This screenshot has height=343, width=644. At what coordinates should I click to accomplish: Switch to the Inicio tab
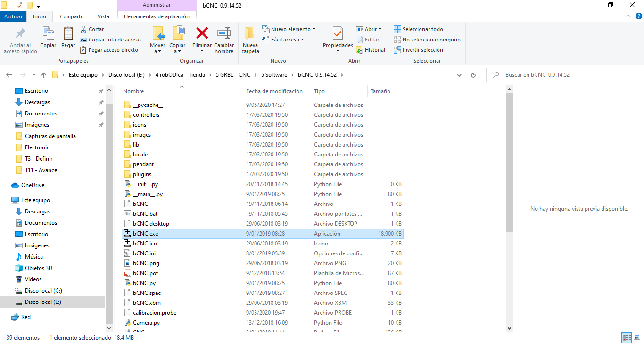point(40,16)
